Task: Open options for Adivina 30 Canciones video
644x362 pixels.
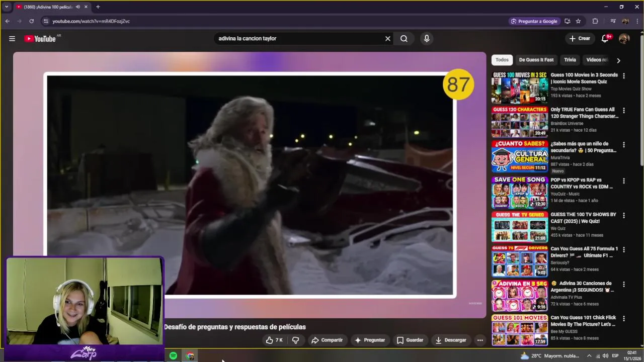Action: [624, 285]
